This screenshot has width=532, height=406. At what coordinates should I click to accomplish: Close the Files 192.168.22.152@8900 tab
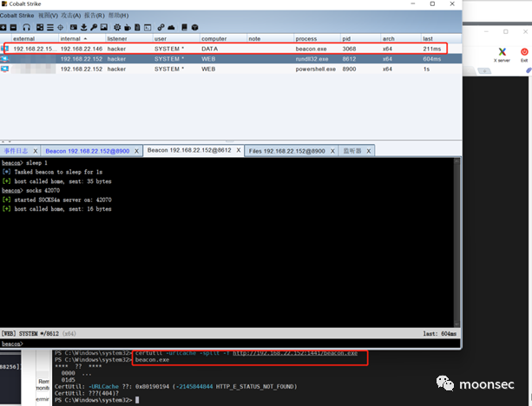[x=332, y=151]
